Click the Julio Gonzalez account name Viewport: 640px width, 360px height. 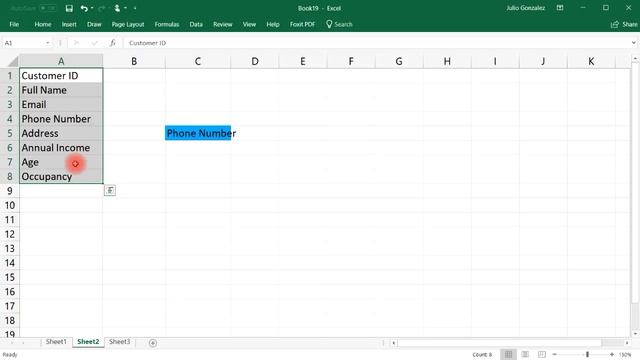525,8
